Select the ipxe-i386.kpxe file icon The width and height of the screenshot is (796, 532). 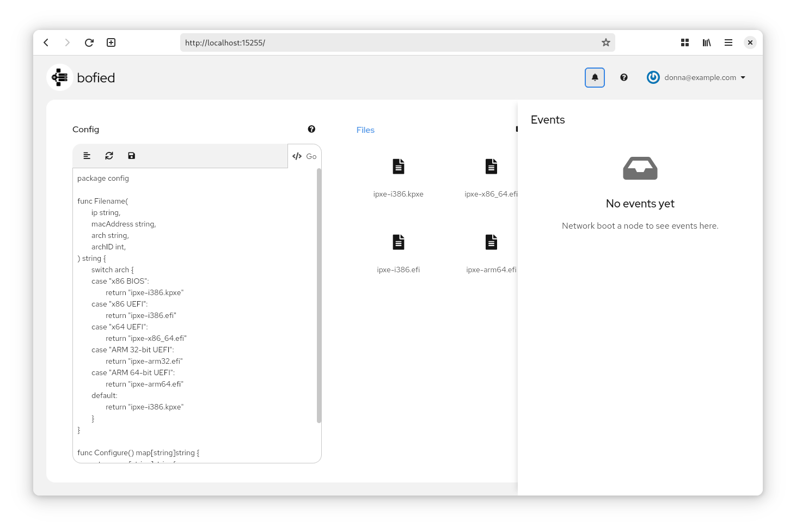(399, 167)
